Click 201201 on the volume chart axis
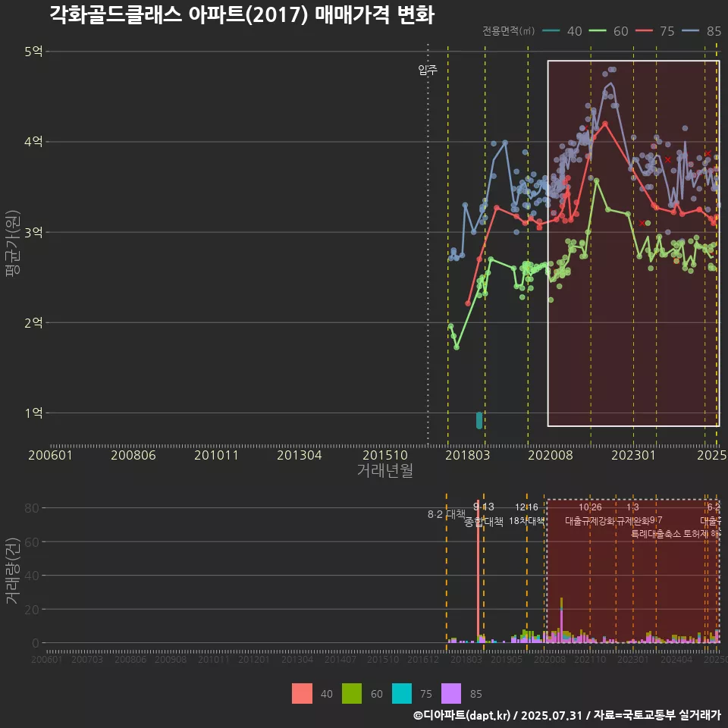Viewport: 728px width, 728px height. coord(253,659)
